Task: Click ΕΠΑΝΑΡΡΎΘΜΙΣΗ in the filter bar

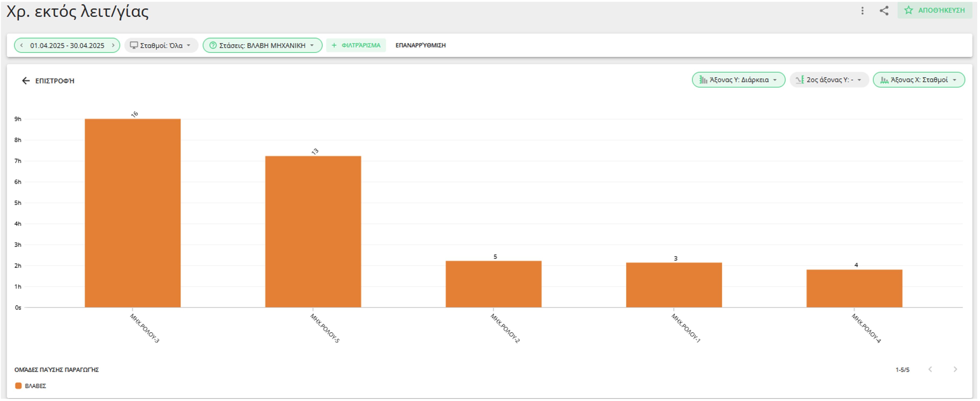Action: 421,45
